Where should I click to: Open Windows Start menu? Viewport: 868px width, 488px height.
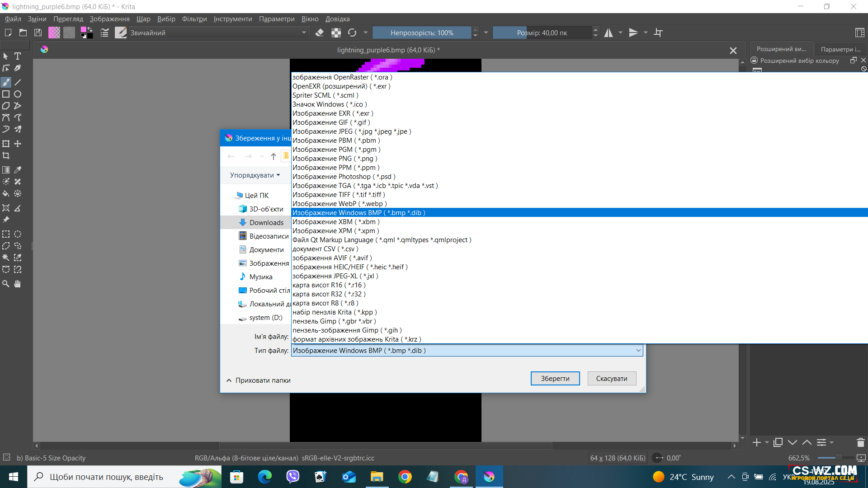pos(14,477)
